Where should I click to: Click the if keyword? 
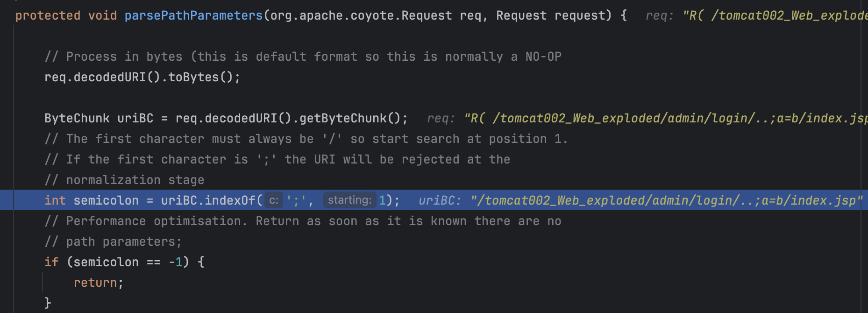51,262
